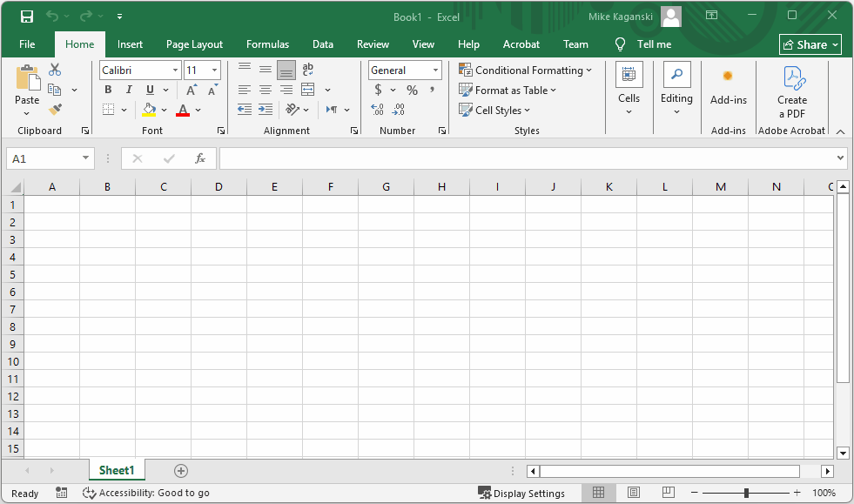
Task: Switch to the Review tab
Action: (x=373, y=44)
